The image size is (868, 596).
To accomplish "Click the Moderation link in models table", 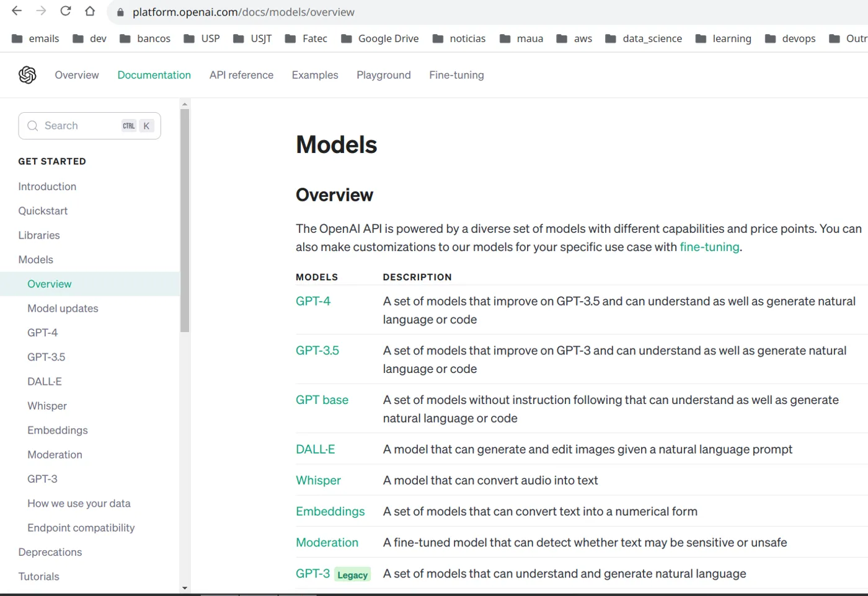I will (x=327, y=543).
